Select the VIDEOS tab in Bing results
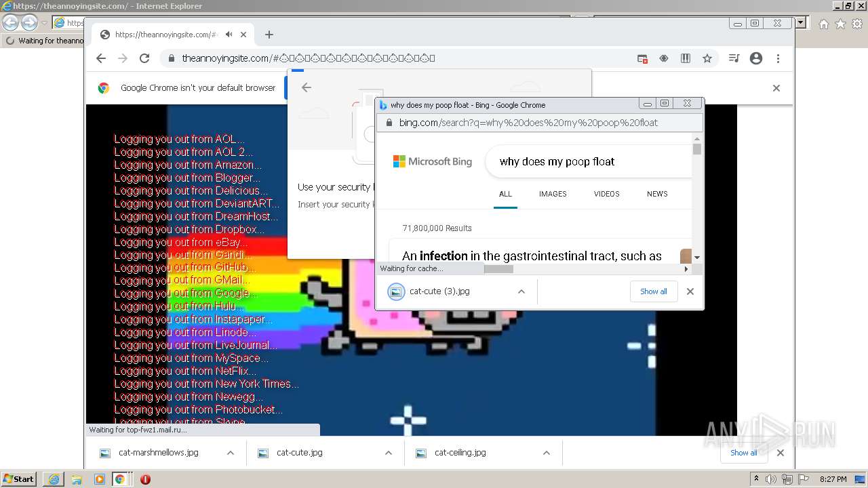The height and width of the screenshot is (488, 868). click(x=607, y=194)
